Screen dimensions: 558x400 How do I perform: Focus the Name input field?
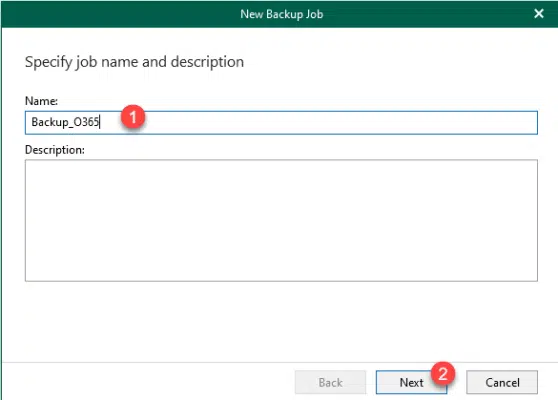(x=281, y=122)
